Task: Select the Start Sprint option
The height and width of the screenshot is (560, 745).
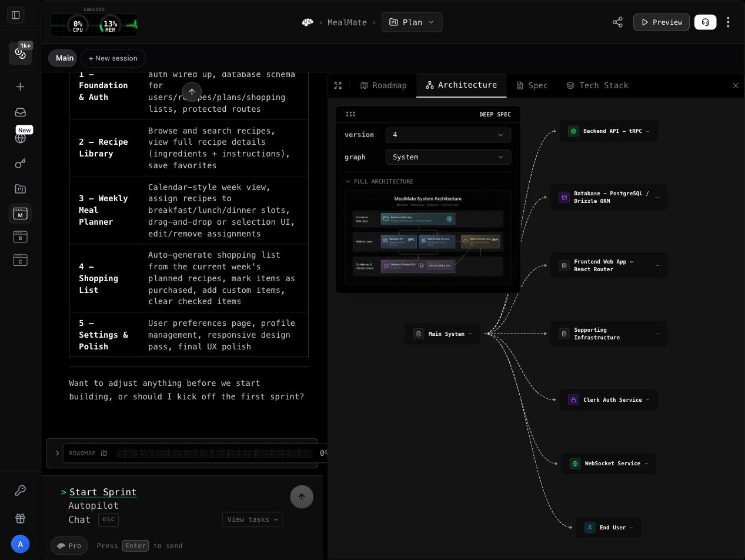Action: 103,492
